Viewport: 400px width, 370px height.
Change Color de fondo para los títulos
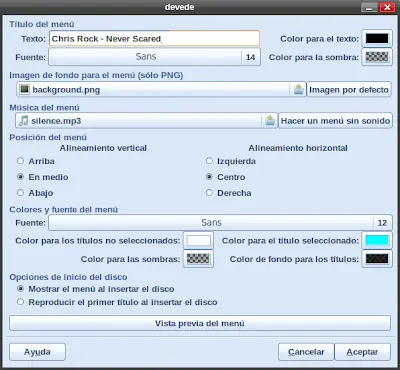tap(377, 259)
